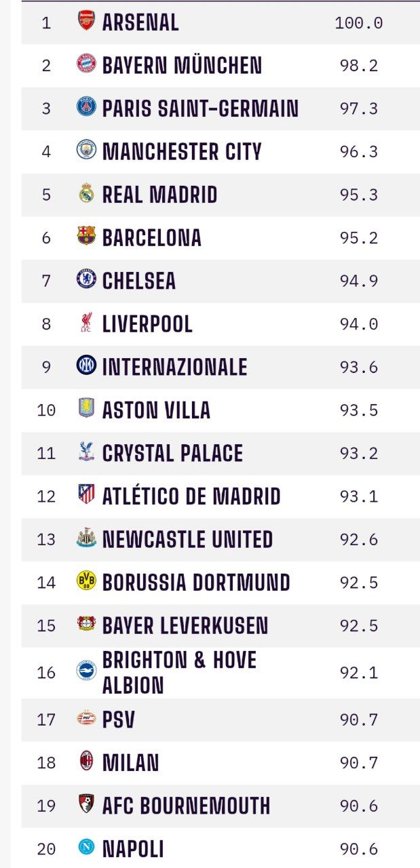Select the Newcastle United team name
This screenshot has width=420, height=868.
pos(187,540)
